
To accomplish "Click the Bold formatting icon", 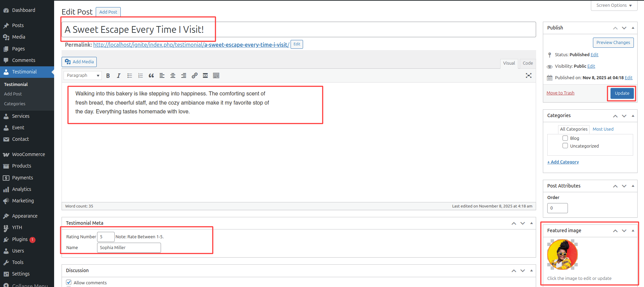I will point(108,75).
